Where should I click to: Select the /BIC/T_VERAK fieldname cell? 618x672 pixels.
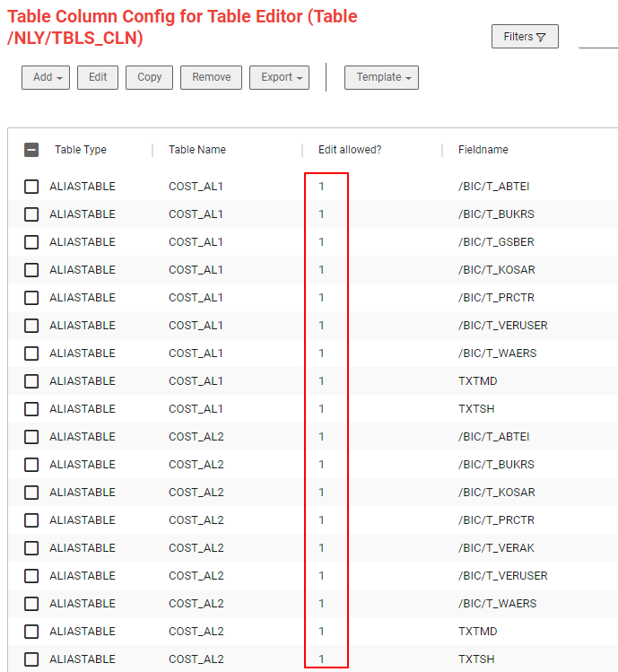(x=496, y=548)
